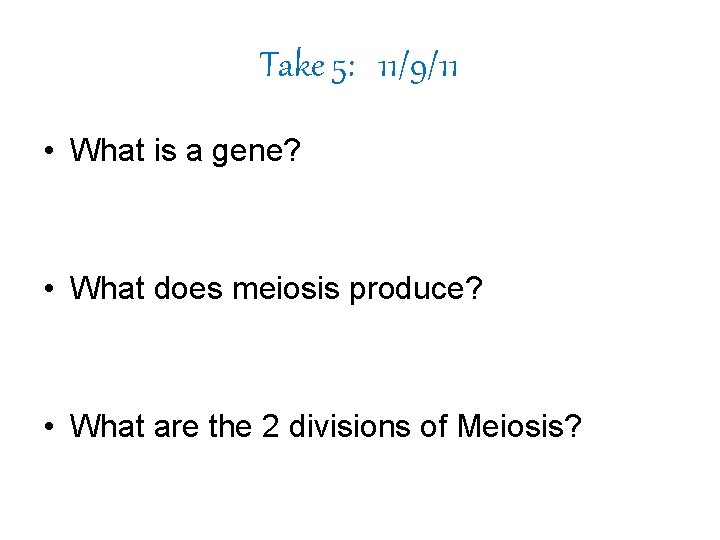Click the word "Meiosis?" in the third bullet
This screenshot has height=540, width=720.
(518, 426)
